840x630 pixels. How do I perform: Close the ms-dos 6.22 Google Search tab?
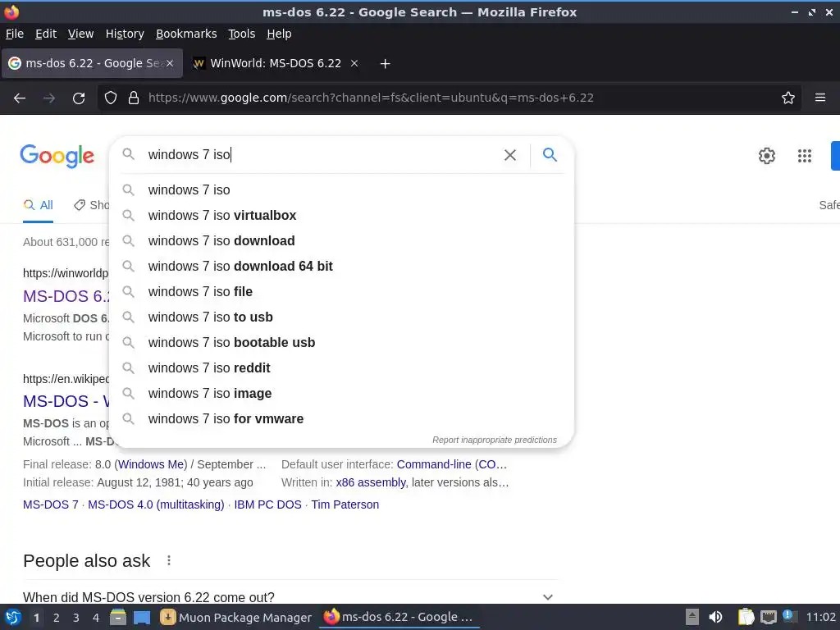tap(170, 63)
